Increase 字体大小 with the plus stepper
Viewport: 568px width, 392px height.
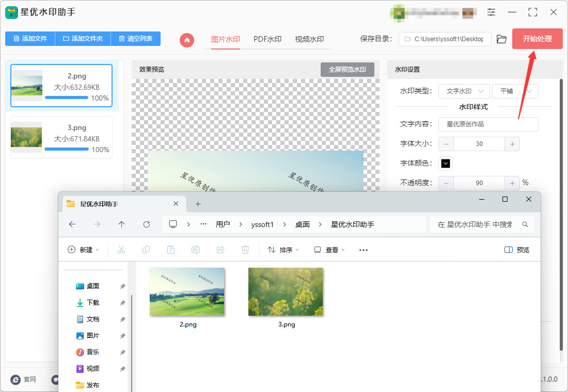tap(512, 144)
